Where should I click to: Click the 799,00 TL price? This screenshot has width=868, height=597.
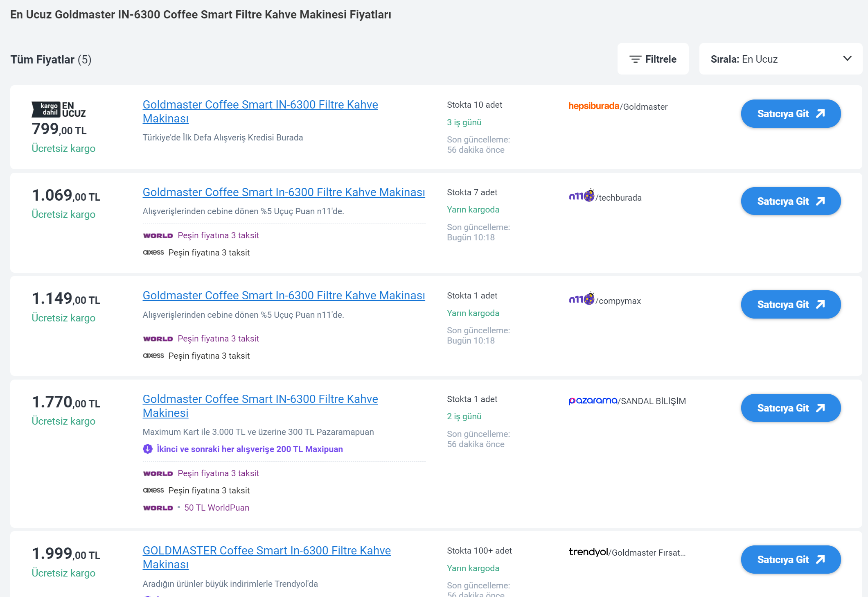pyautogui.click(x=59, y=129)
